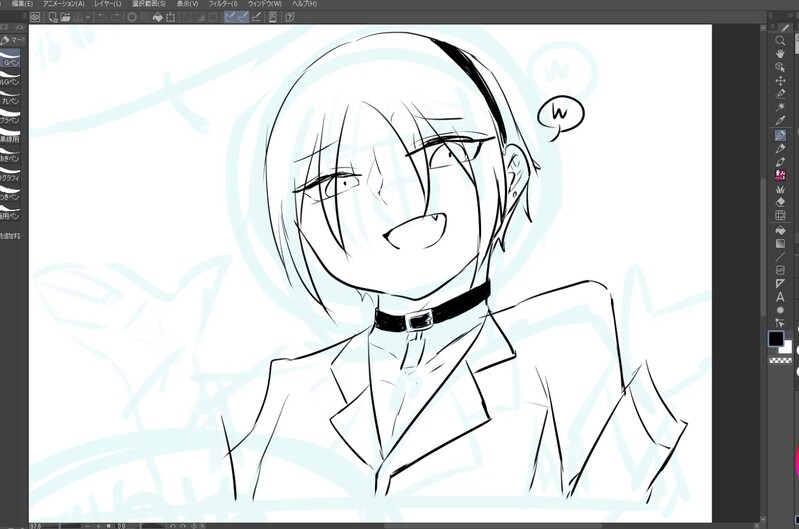Image resolution: width=799 pixels, height=529 pixels.
Task: Toggle Snap to Grid
Action: coord(256,17)
